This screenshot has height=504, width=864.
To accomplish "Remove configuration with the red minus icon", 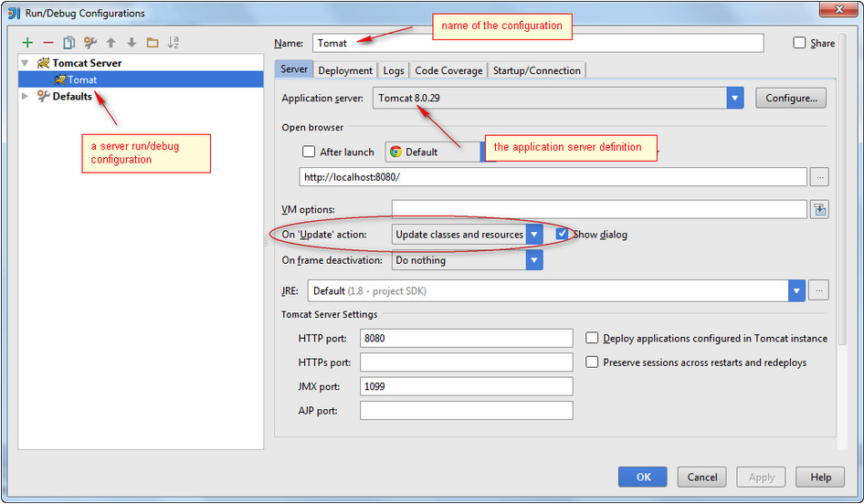I will click(48, 42).
